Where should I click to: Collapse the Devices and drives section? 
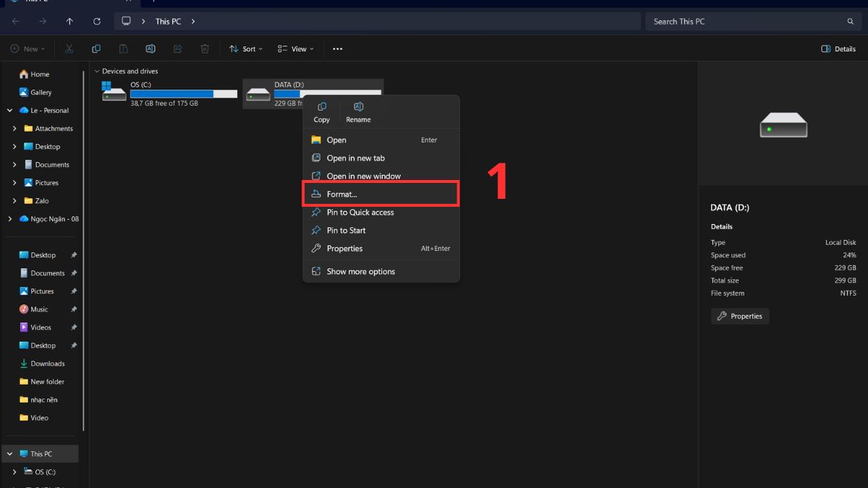click(x=96, y=71)
